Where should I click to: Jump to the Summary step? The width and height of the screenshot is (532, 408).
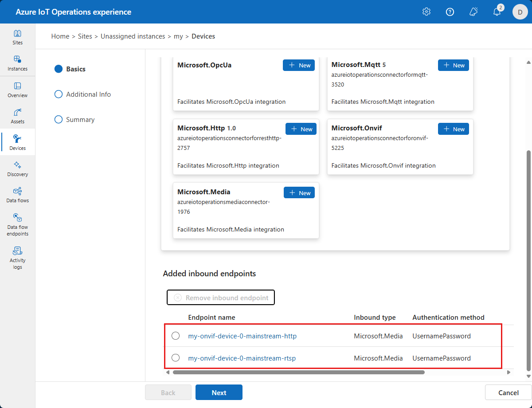pos(80,120)
